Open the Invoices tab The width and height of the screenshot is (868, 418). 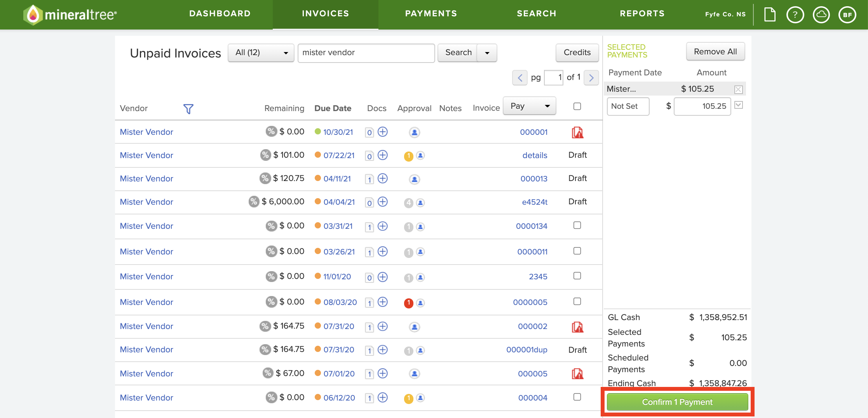tap(326, 14)
